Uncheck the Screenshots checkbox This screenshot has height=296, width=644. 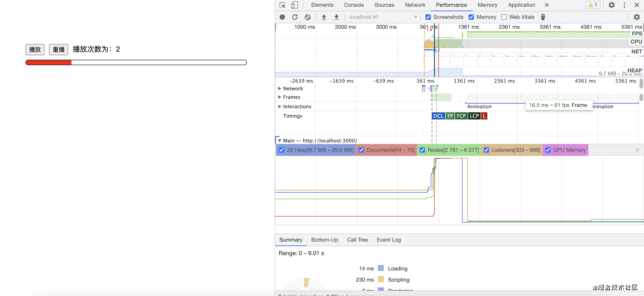[428, 17]
